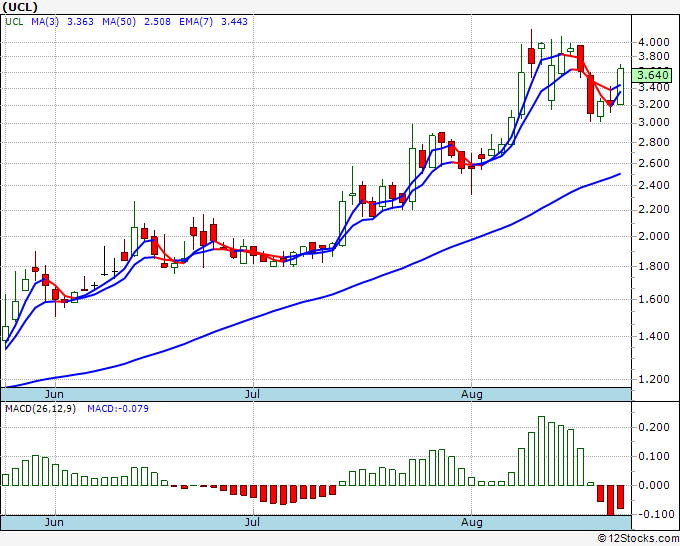680x546 pixels.
Task: Click the EMA(7) value 3.443
Action: pyautogui.click(x=235, y=21)
